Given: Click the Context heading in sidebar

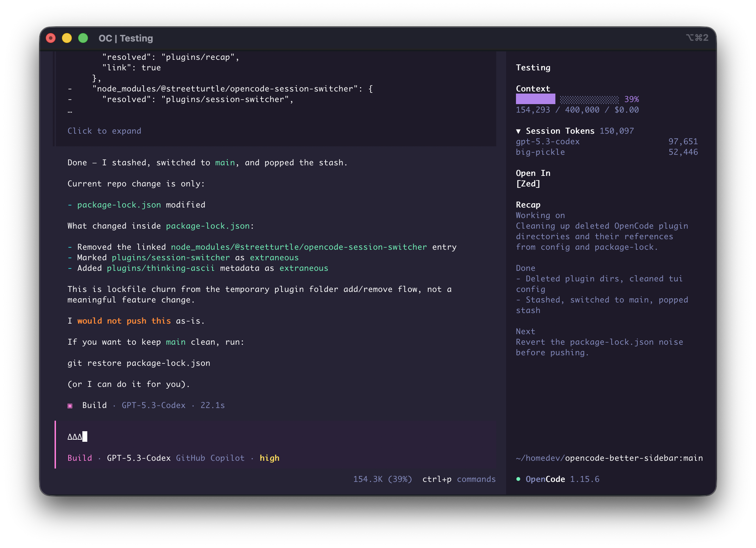Looking at the screenshot, I should tap(533, 89).
